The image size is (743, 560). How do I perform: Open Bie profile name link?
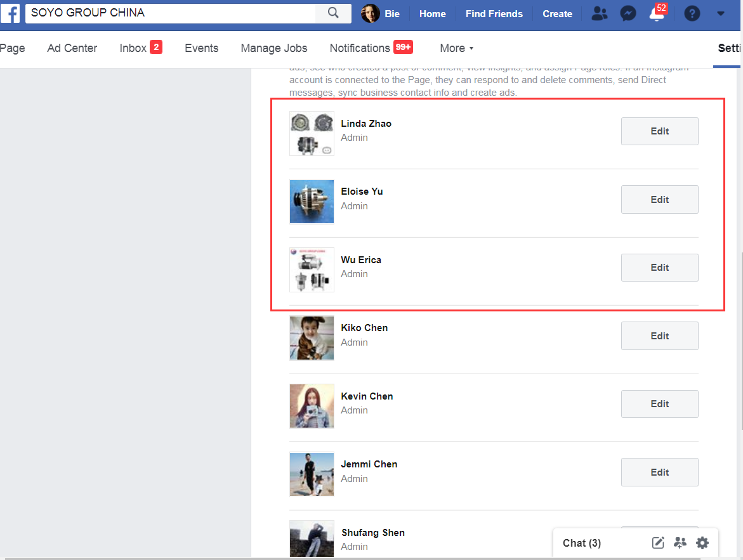point(392,14)
